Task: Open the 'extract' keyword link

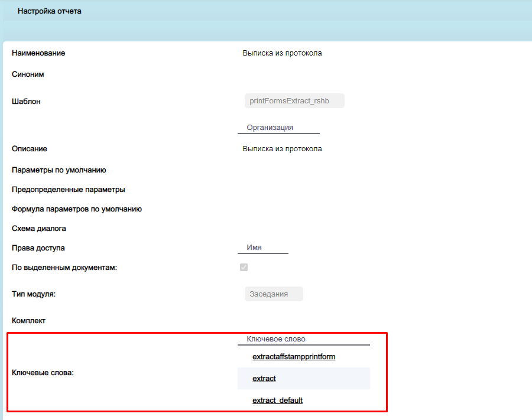Action: (264, 378)
